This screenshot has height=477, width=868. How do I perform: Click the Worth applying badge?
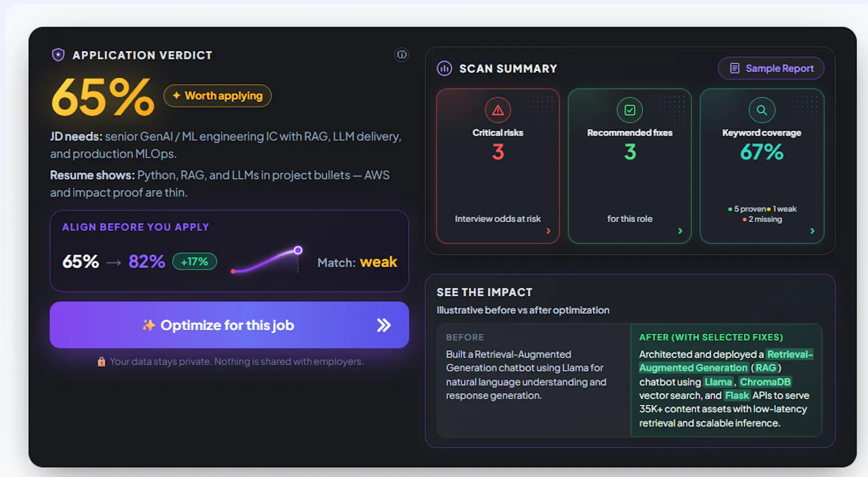pyautogui.click(x=218, y=96)
